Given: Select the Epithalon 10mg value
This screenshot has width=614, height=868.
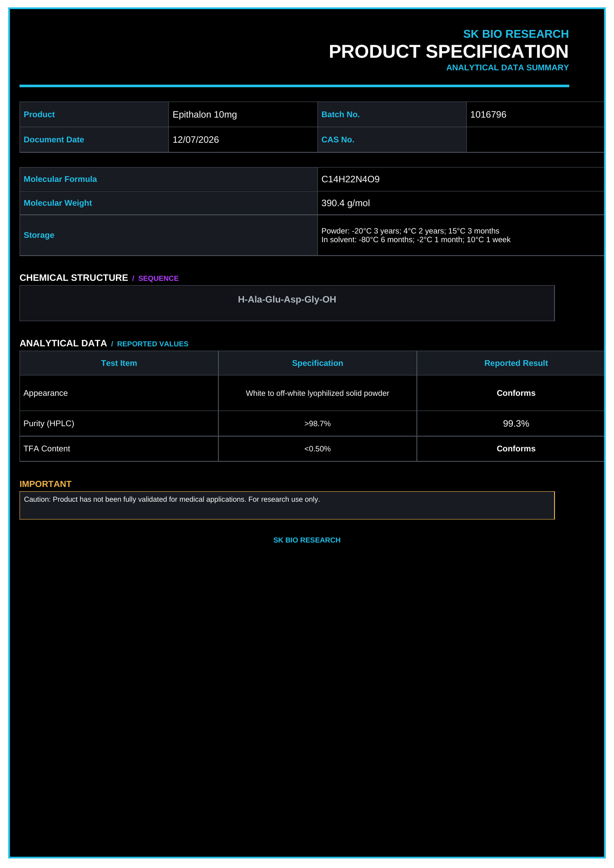Looking at the screenshot, I should (x=205, y=115).
